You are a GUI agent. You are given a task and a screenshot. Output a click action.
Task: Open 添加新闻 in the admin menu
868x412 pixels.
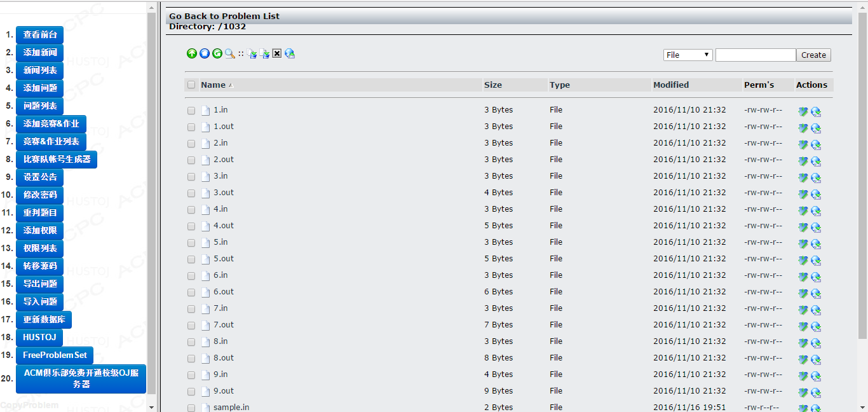click(x=40, y=53)
